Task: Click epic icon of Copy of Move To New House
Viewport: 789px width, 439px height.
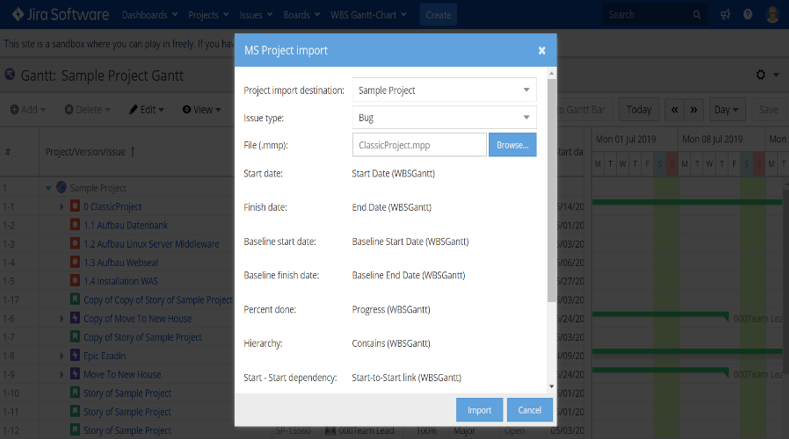Action: (x=74, y=318)
